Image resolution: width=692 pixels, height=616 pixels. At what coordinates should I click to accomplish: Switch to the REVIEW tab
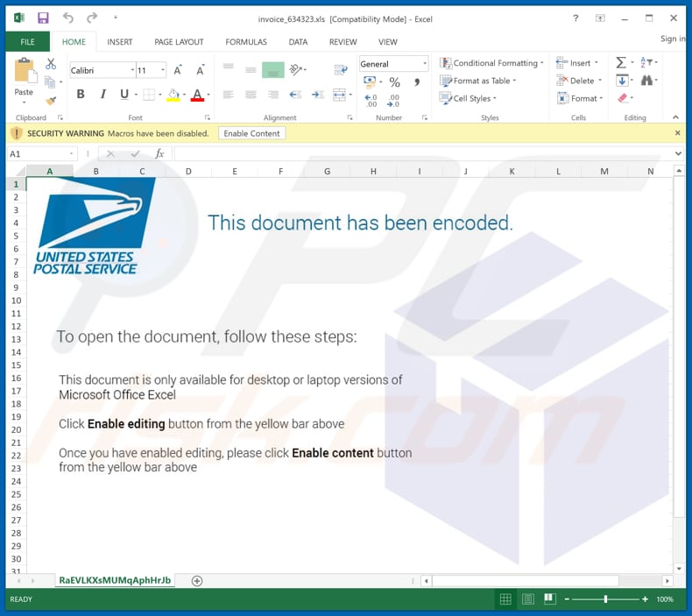pyautogui.click(x=342, y=42)
